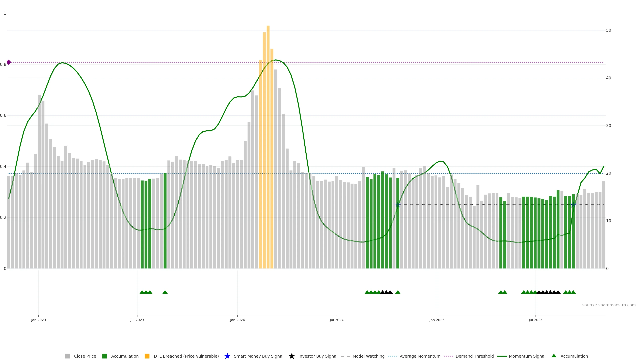The height and width of the screenshot is (362, 644).
Task: Click the Momentum Signal green line legend icon
Action: (502, 356)
